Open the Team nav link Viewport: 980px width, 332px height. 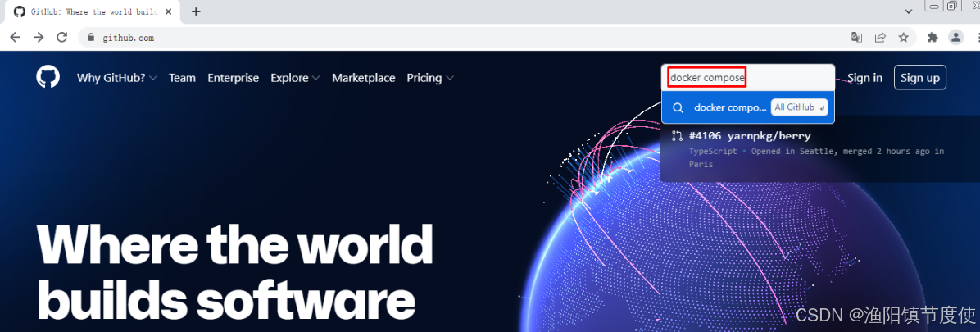click(x=182, y=78)
